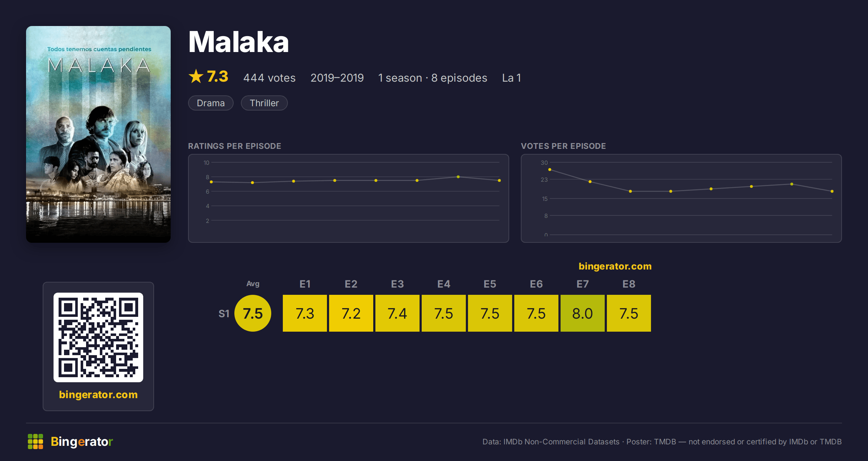
Task: Click the S1 average 7.5 circle
Action: click(x=253, y=313)
